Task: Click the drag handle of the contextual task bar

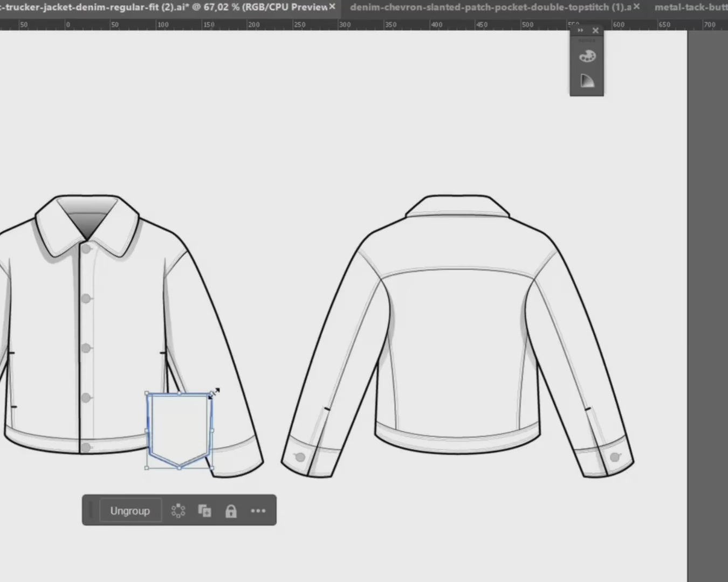Action: tap(91, 510)
